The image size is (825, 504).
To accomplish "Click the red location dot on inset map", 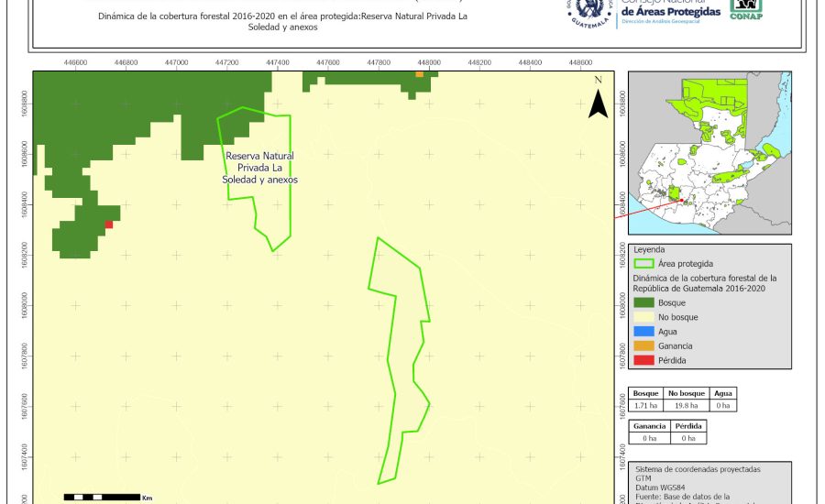I will pyautogui.click(x=682, y=201).
